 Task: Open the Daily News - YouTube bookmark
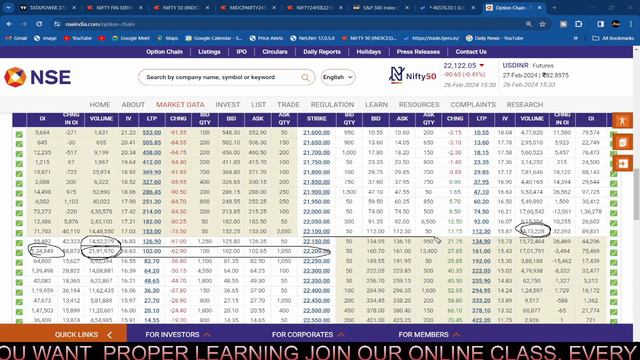coord(495,38)
